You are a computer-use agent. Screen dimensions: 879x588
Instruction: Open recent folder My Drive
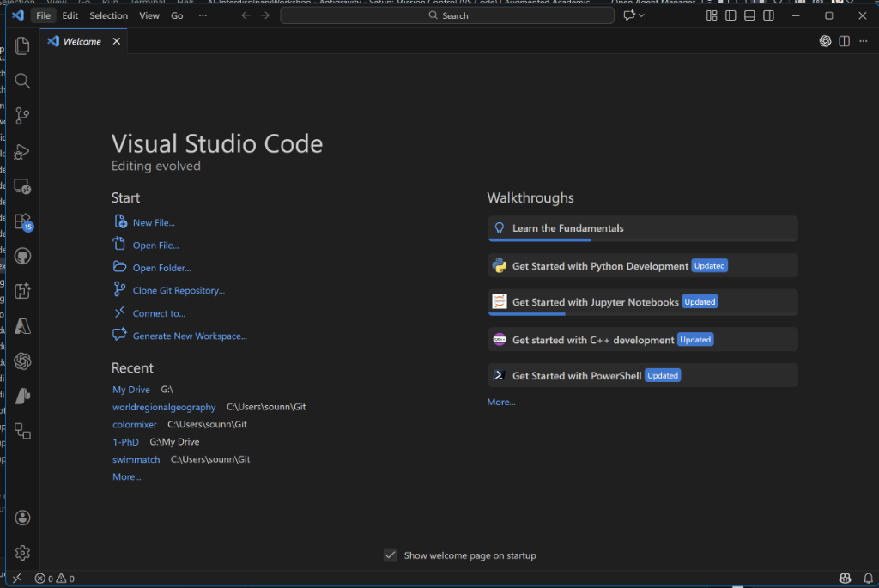pos(131,390)
